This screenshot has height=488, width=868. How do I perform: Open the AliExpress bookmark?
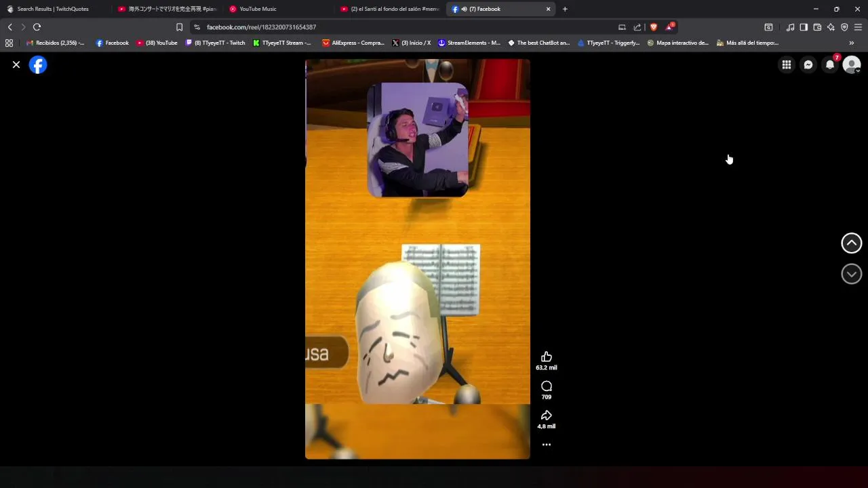pos(353,43)
